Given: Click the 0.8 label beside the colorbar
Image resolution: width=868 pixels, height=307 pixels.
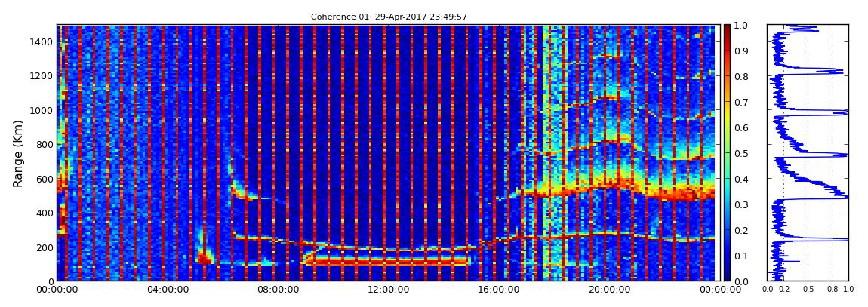Looking at the screenshot, I should tap(740, 76).
